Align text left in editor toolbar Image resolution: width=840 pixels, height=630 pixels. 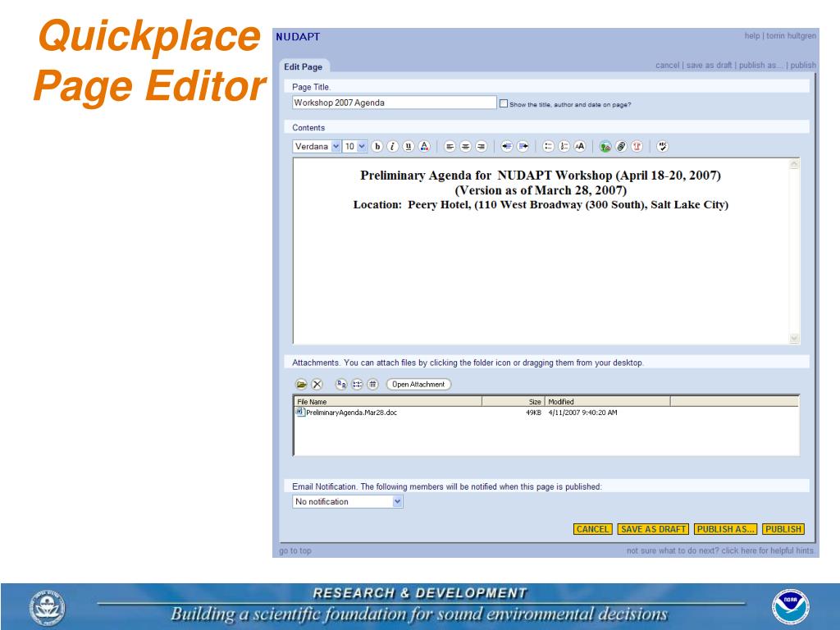point(450,146)
